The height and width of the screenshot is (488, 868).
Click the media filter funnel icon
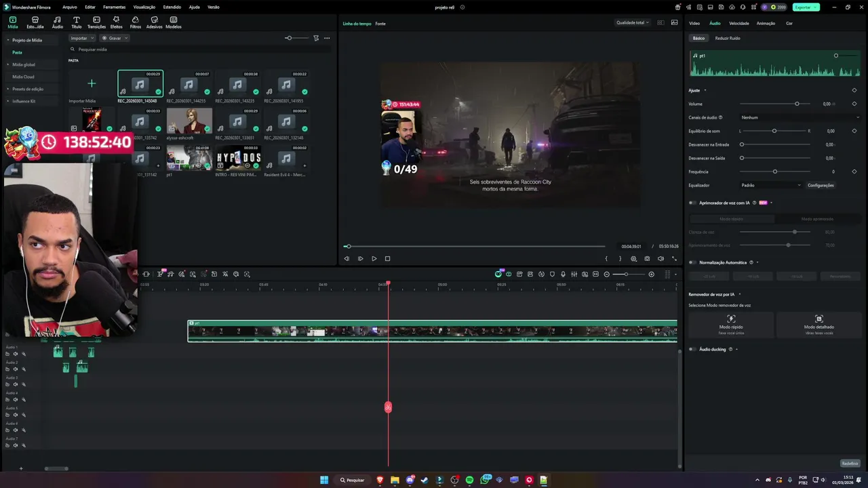coord(316,38)
